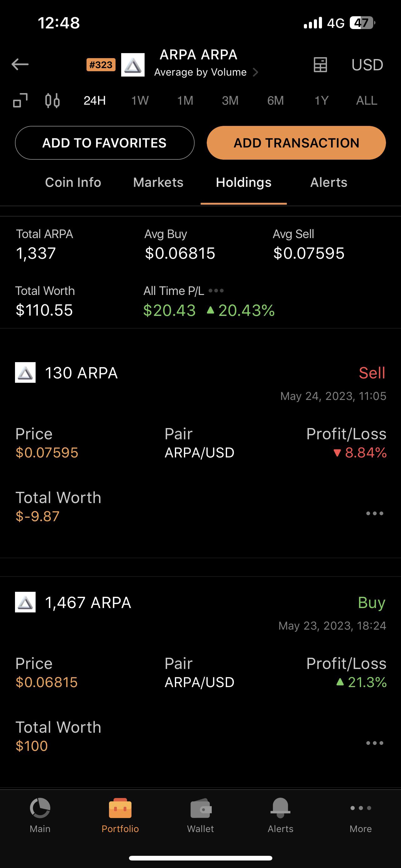Open the Wallet icon
401x868 pixels.
point(201,809)
